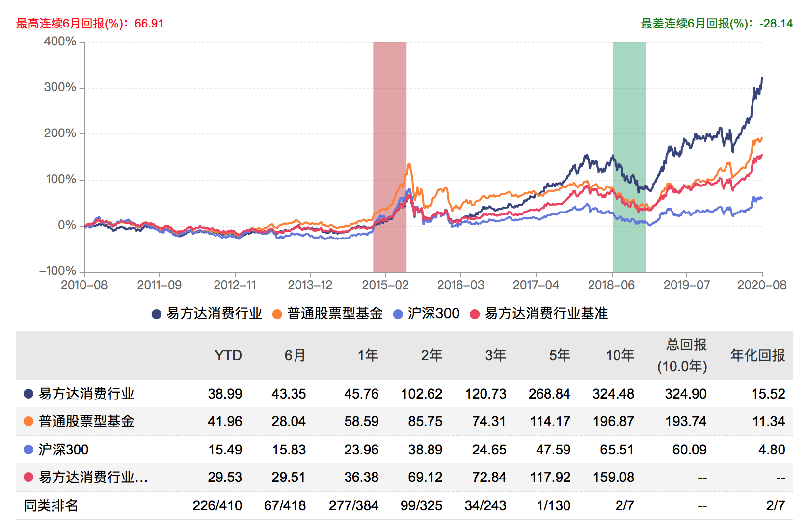Image resolution: width=807 pixels, height=532 pixels.
Task: Click value 117.92 in benchmark row
Action: [550, 477]
